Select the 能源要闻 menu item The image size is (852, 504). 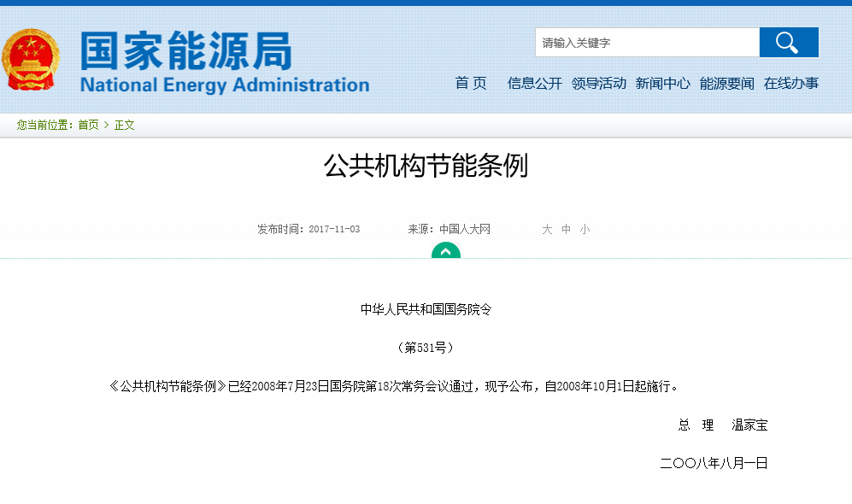727,83
